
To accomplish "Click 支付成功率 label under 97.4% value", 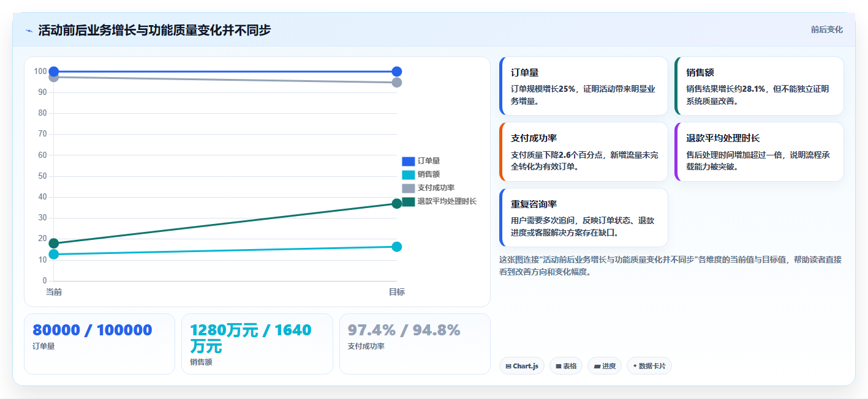I will click(366, 346).
